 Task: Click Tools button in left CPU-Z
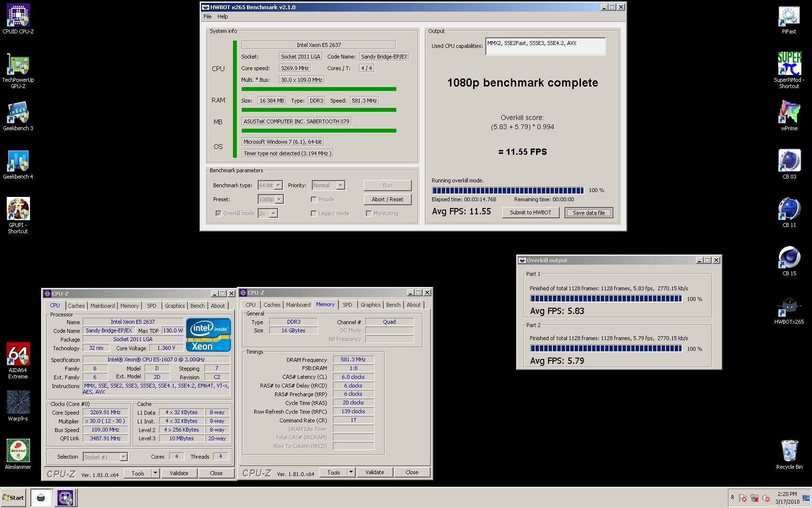pos(138,473)
